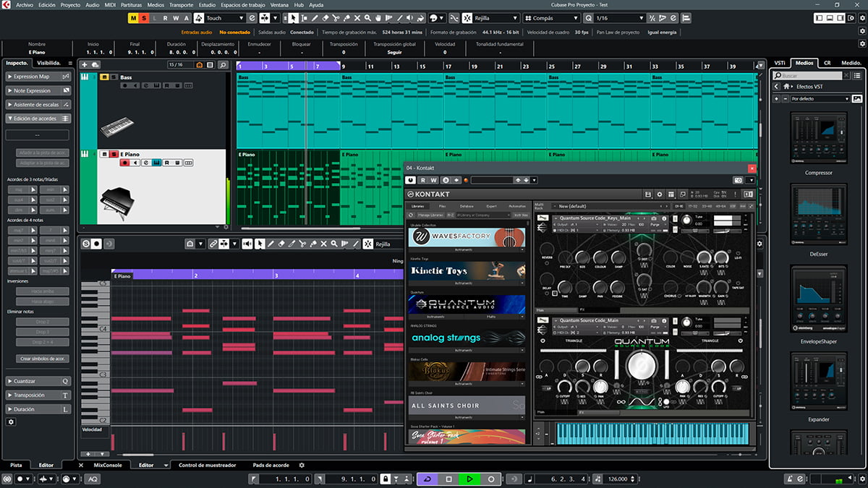Expand the Note Expression inspector section
Viewport: 868px width, 488px height.
38,90
